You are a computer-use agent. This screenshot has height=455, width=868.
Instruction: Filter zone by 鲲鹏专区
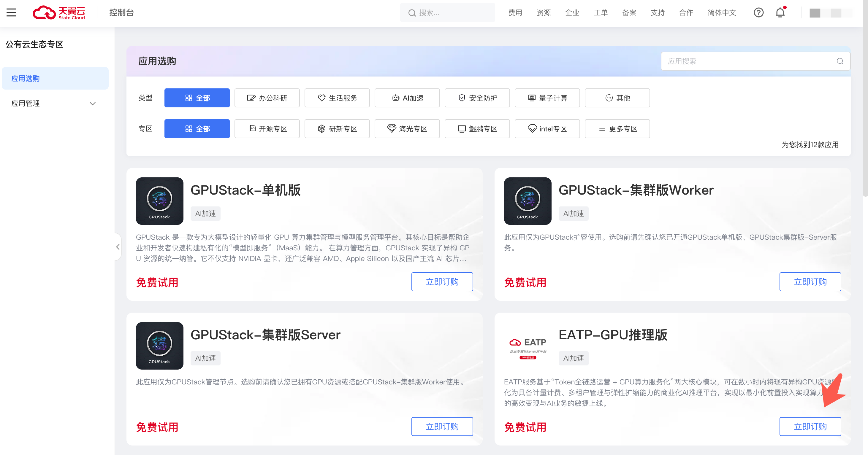(x=477, y=129)
